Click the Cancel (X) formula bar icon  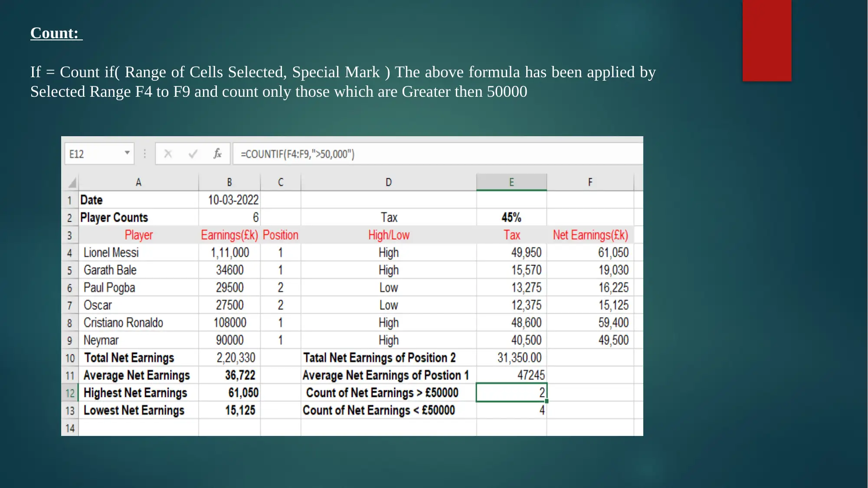[x=168, y=154]
